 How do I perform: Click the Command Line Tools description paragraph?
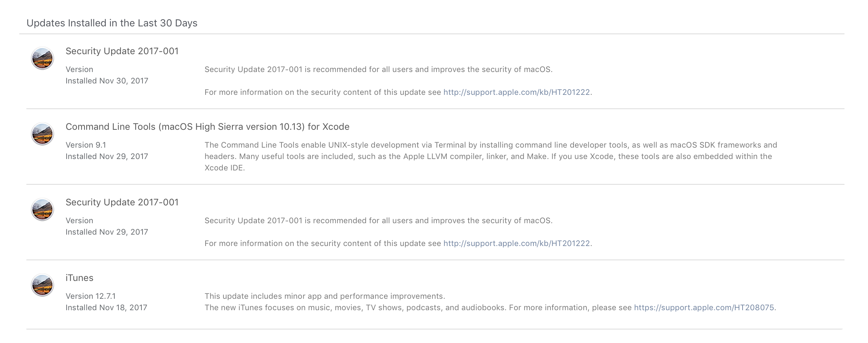(x=488, y=157)
